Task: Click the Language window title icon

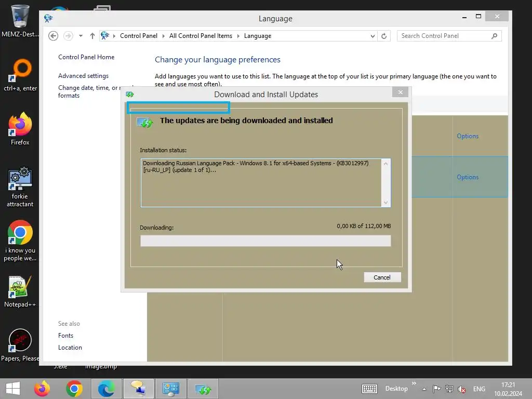Action: click(x=48, y=18)
